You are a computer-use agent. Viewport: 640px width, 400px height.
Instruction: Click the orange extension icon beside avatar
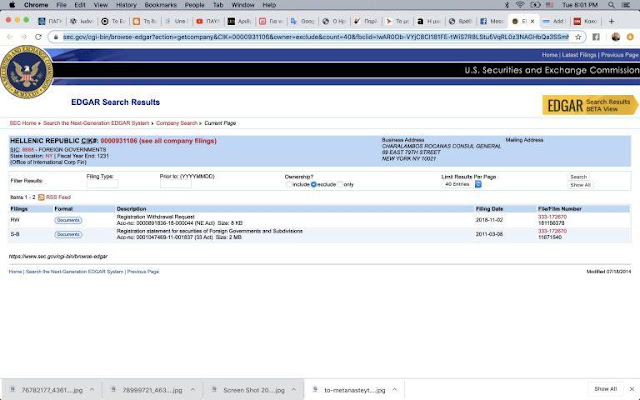(630, 37)
